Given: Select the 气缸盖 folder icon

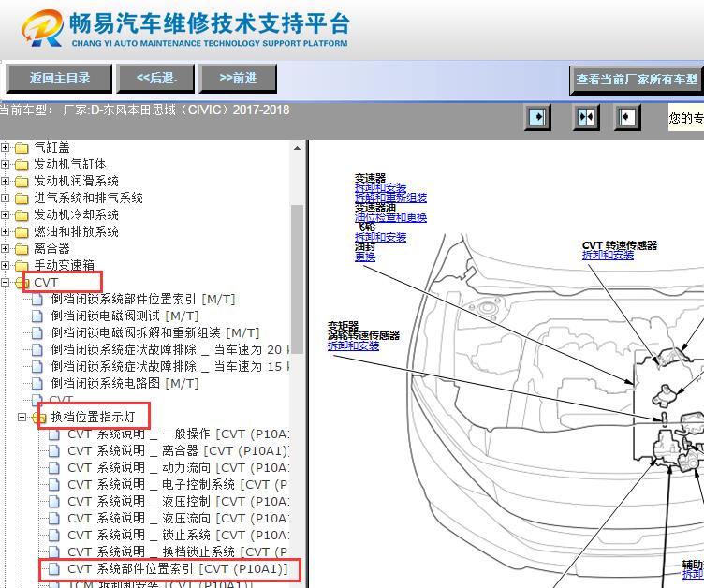Looking at the screenshot, I should point(22,148).
